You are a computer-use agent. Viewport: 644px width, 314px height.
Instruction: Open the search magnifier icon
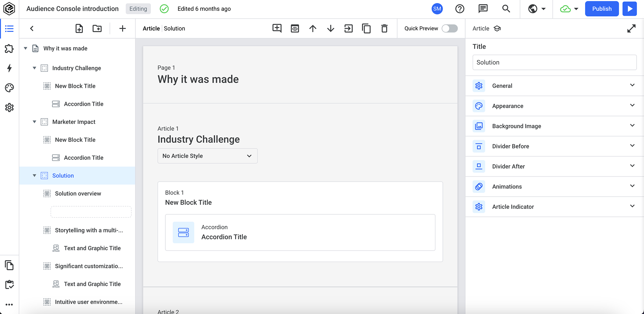[506, 9]
